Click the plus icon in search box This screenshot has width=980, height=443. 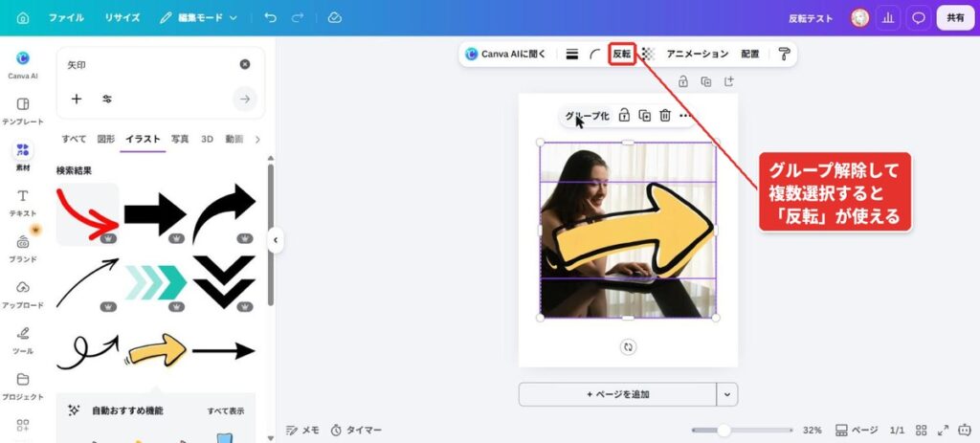pos(77,99)
